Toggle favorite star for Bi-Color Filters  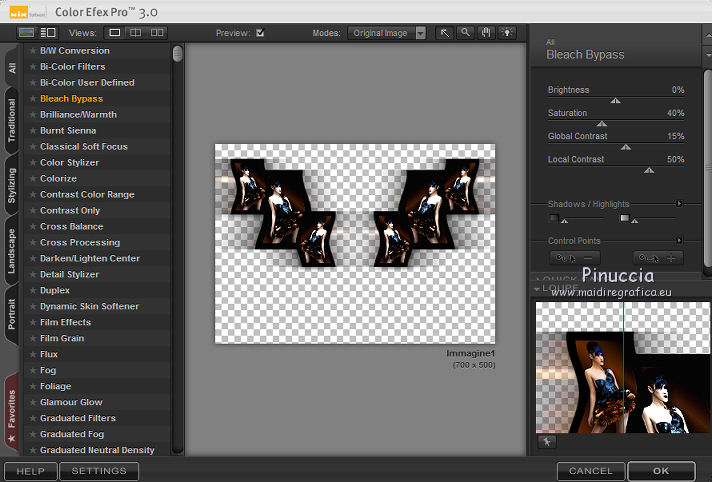click(33, 67)
